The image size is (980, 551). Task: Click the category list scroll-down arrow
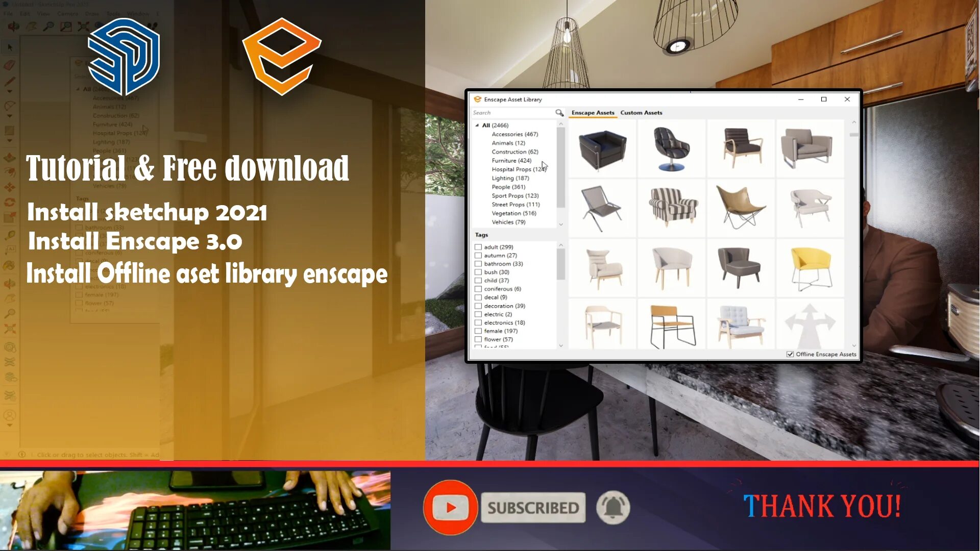tap(561, 224)
